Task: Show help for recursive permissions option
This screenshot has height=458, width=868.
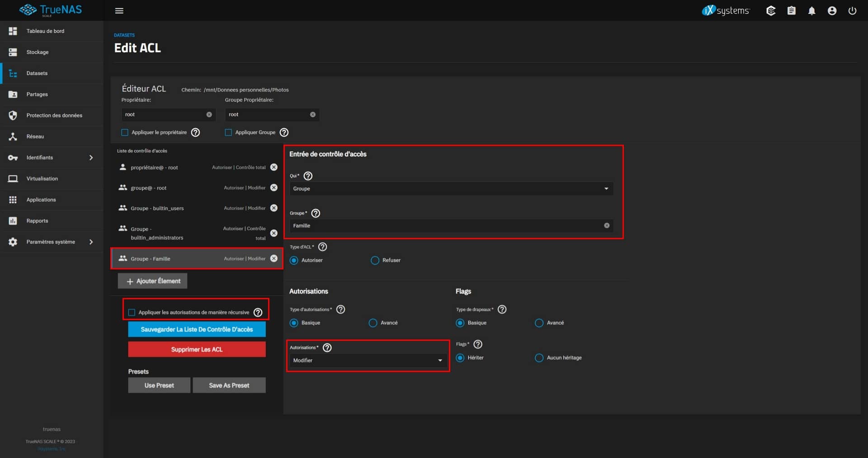Action: [258, 312]
